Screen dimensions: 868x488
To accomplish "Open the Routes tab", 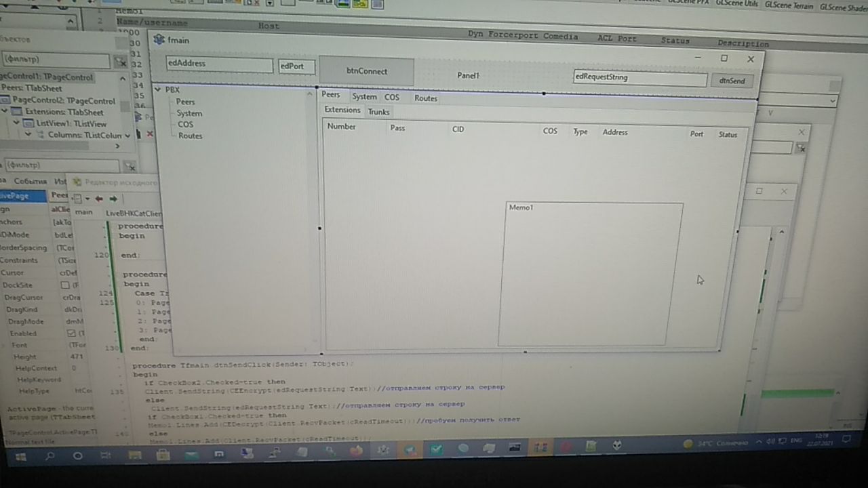I will (x=426, y=98).
